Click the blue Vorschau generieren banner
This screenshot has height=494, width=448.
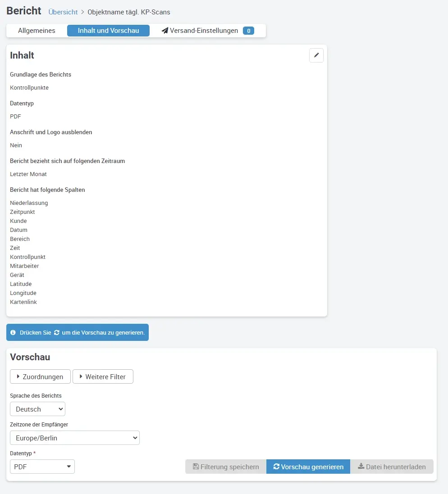[x=77, y=332]
